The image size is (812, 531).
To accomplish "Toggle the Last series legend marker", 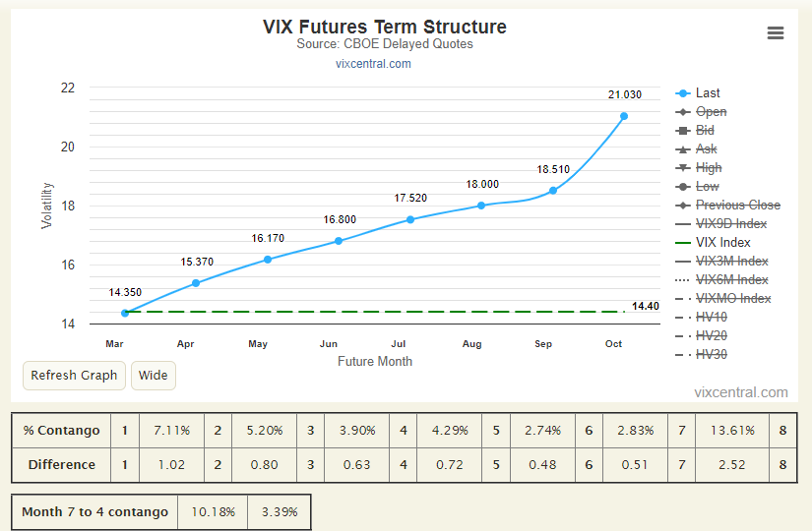I will (683, 93).
